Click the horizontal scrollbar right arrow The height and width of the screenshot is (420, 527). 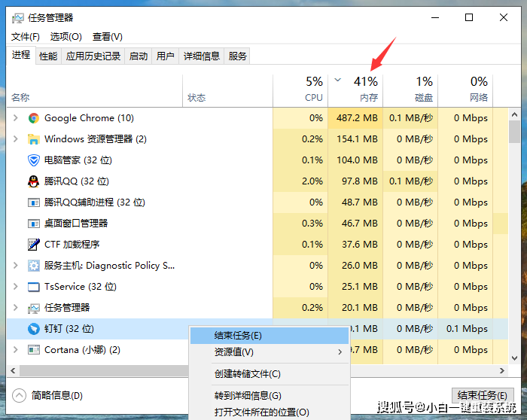click(x=502, y=370)
